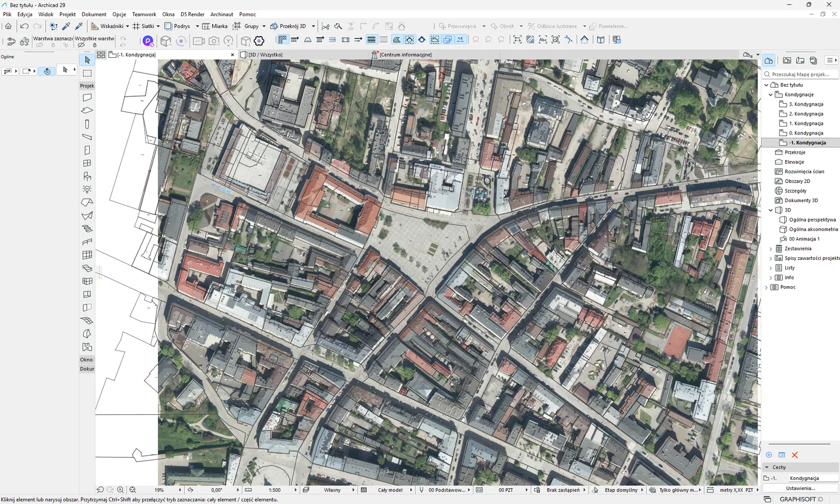Toggle the Przekrój 3D cutaway

pyautogui.click(x=288, y=26)
